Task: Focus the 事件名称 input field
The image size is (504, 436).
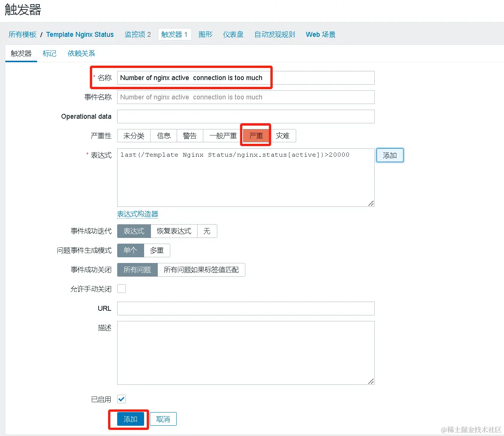Action: point(246,97)
